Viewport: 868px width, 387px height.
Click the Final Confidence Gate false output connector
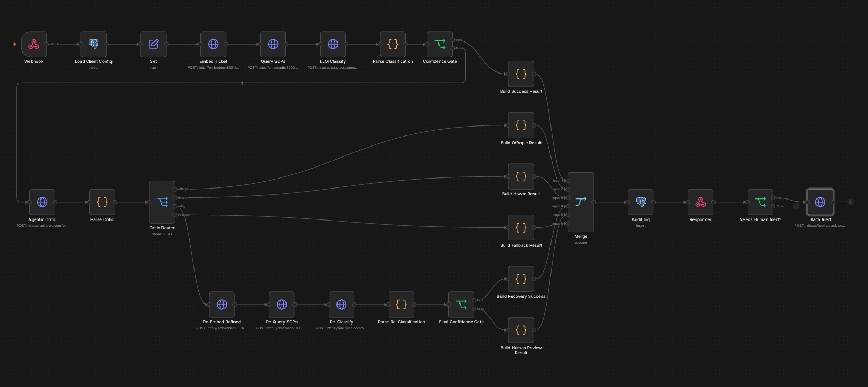click(x=474, y=309)
